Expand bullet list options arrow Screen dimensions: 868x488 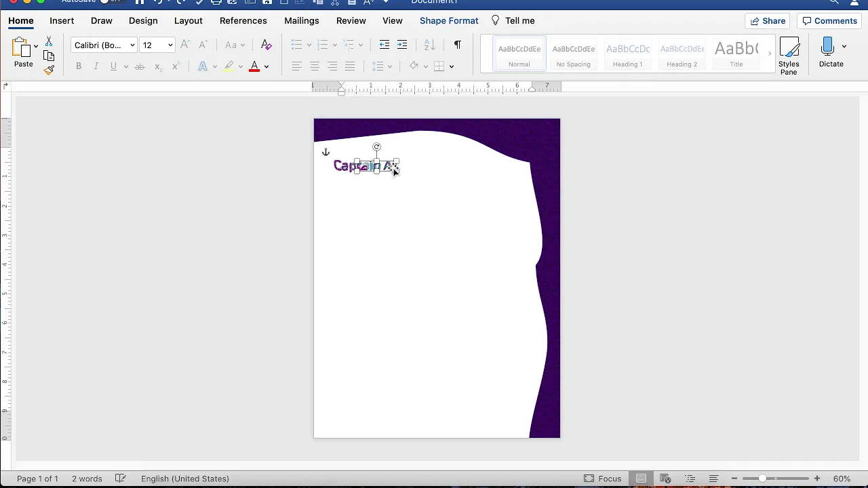pyautogui.click(x=309, y=45)
